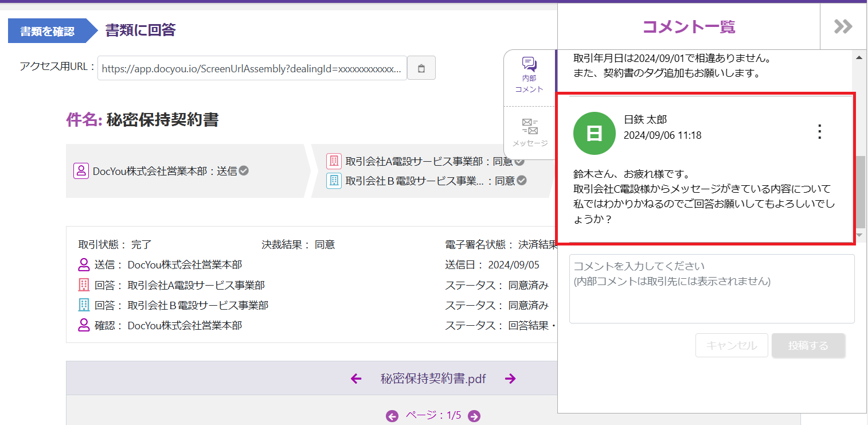The height and width of the screenshot is (425, 868).
Task: Select the 書類に回答 step
Action: pyautogui.click(x=140, y=30)
